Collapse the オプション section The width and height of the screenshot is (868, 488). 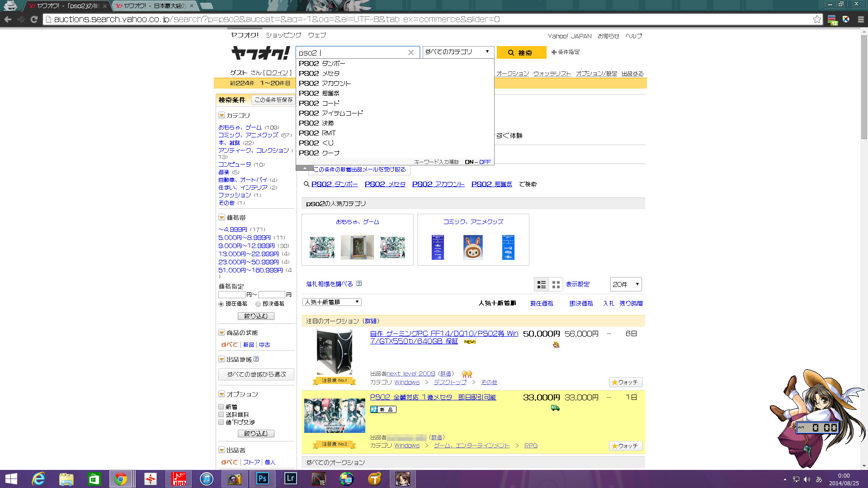[222, 394]
